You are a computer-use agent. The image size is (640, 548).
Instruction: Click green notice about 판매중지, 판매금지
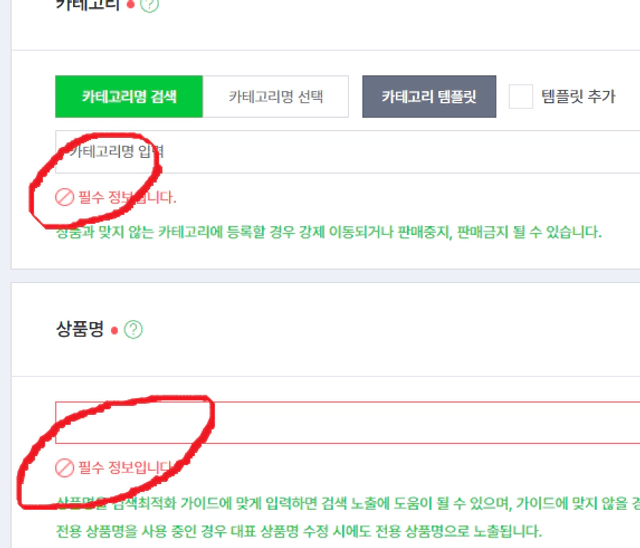point(329,232)
